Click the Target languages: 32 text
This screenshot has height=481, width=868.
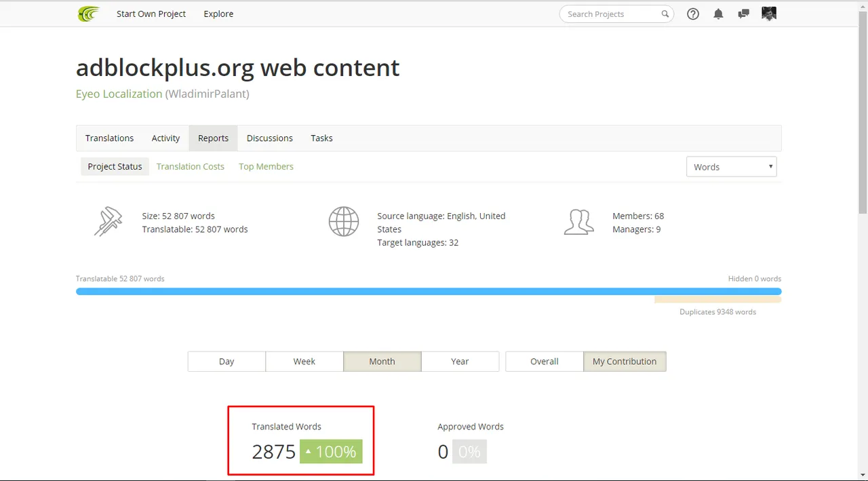418,242
